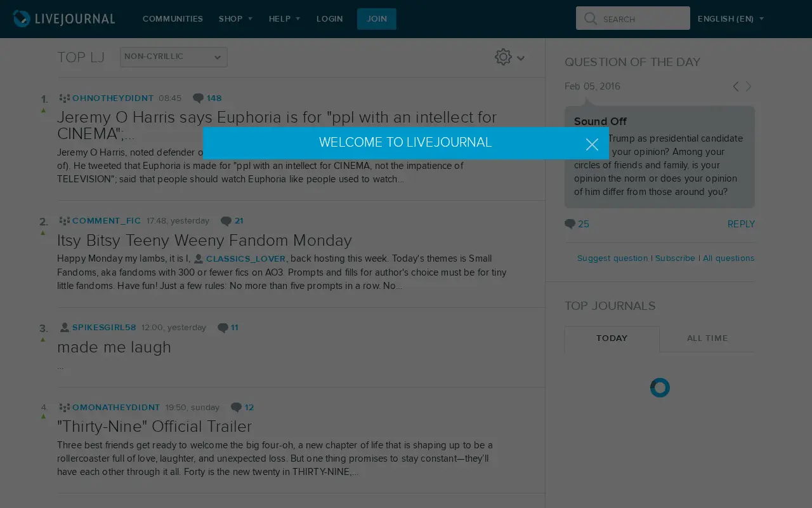Expand the HELP menu
The image size is (812, 508).
click(x=284, y=19)
